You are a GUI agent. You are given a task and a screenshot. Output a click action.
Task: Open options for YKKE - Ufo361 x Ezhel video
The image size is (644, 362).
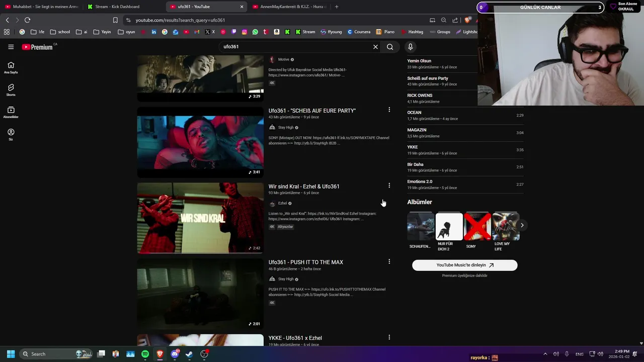click(x=389, y=337)
